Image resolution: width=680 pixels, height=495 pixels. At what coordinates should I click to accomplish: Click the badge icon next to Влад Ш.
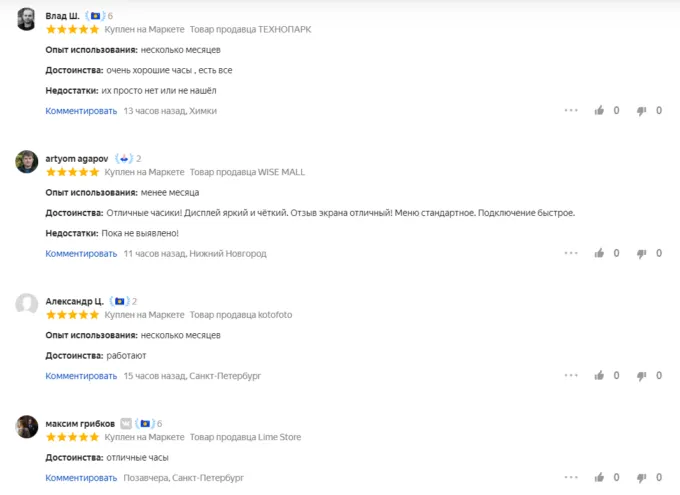click(95, 16)
